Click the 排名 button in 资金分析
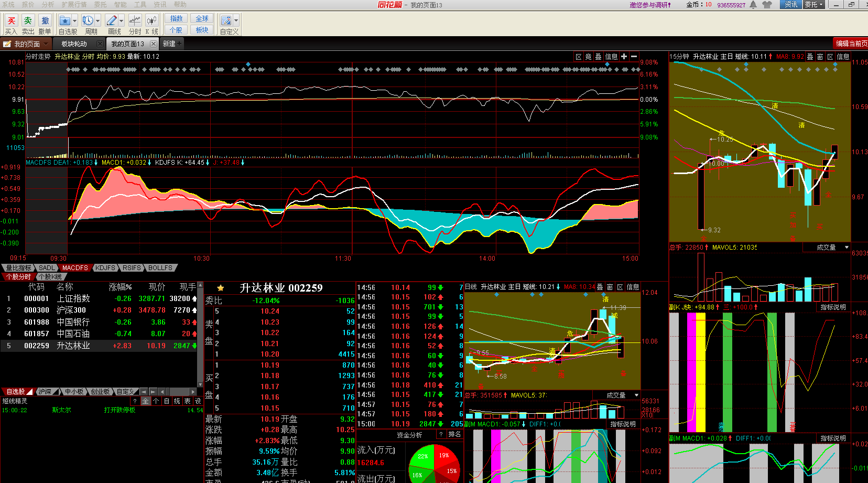868x483 pixels. (x=454, y=434)
